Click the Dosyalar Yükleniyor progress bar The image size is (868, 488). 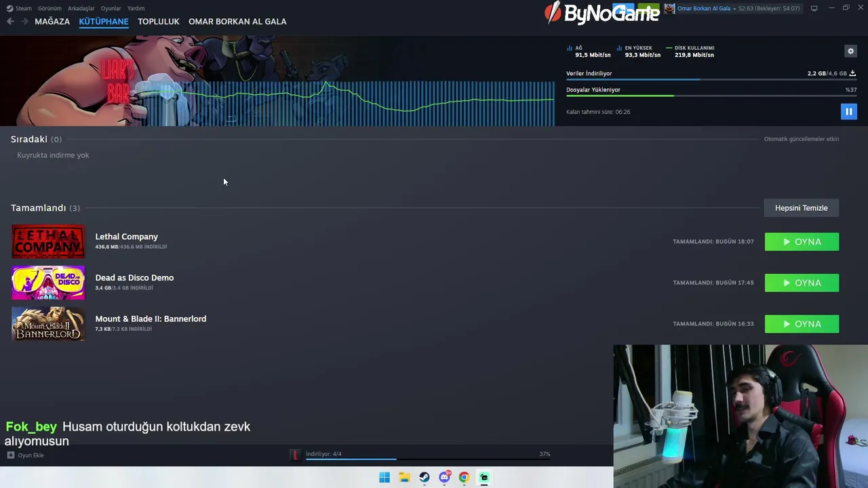[x=711, y=96]
